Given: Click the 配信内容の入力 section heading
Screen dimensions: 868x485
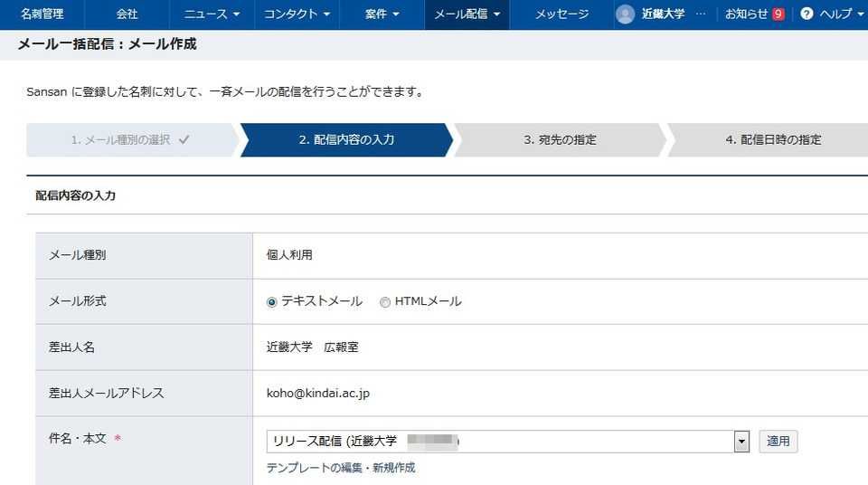Looking at the screenshot, I should point(75,195).
